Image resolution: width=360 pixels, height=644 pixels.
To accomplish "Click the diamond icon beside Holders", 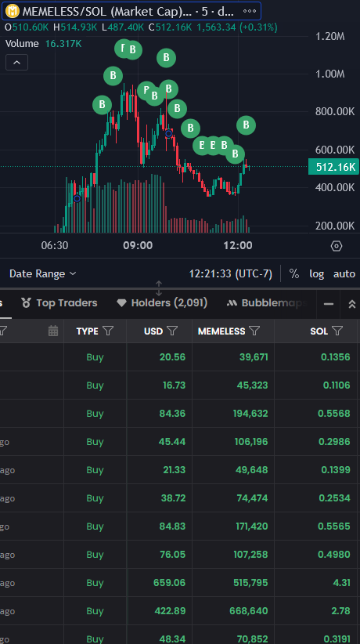I will pyautogui.click(x=121, y=303).
